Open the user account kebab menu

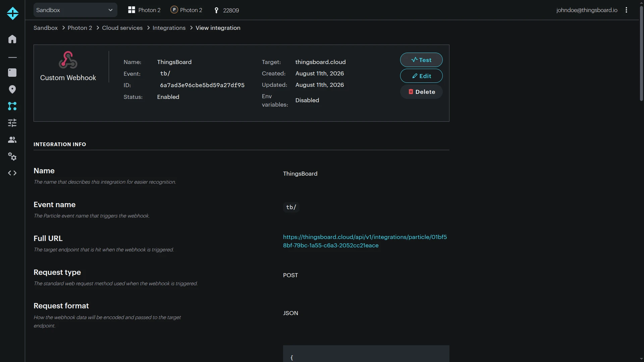[626, 10]
